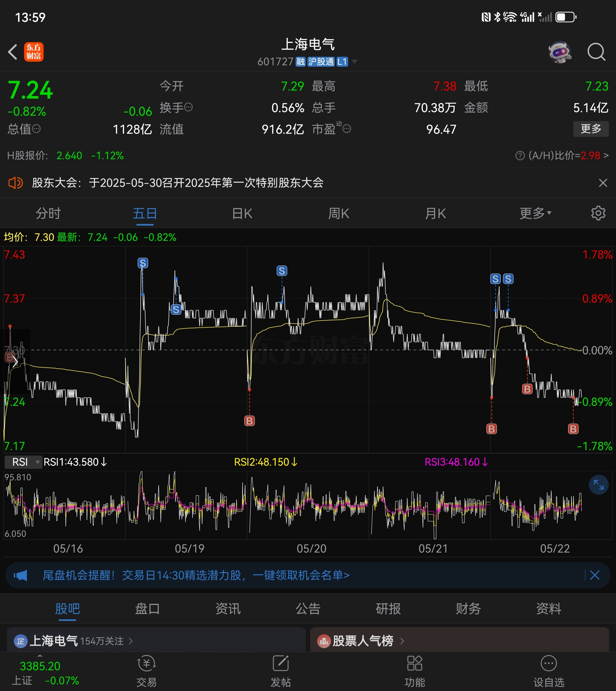Viewport: 616px width, 691px height.
Task: Tap RSI3:48.160 indicator value
Action: pyautogui.click(x=456, y=462)
